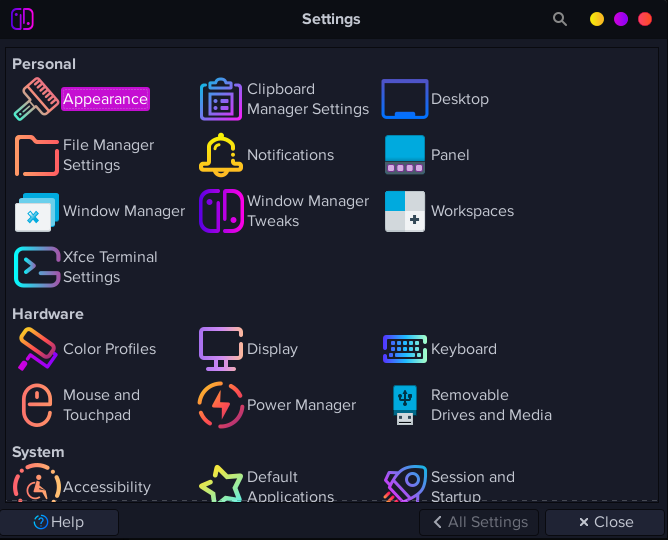
Task: Open Window Manager settings item
Action: 99,211
